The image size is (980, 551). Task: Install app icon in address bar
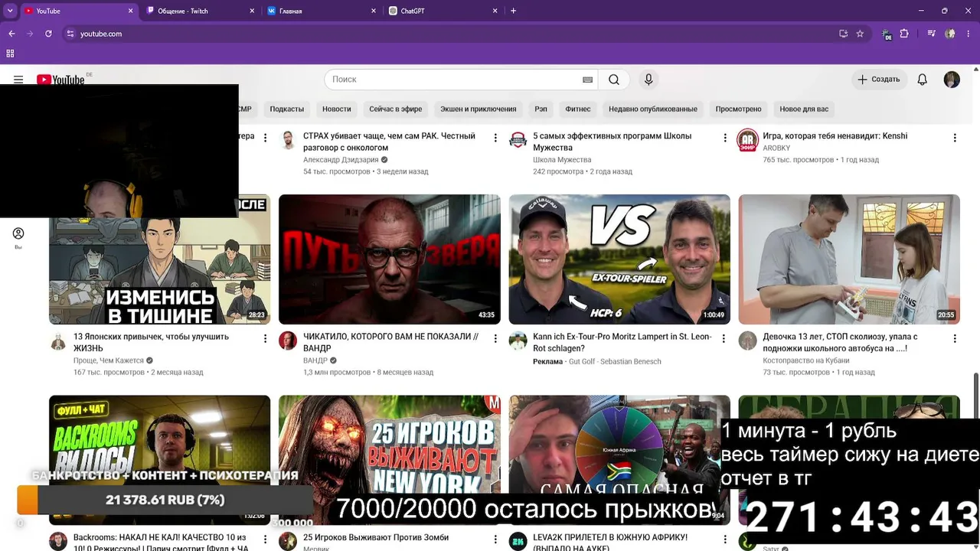click(843, 34)
